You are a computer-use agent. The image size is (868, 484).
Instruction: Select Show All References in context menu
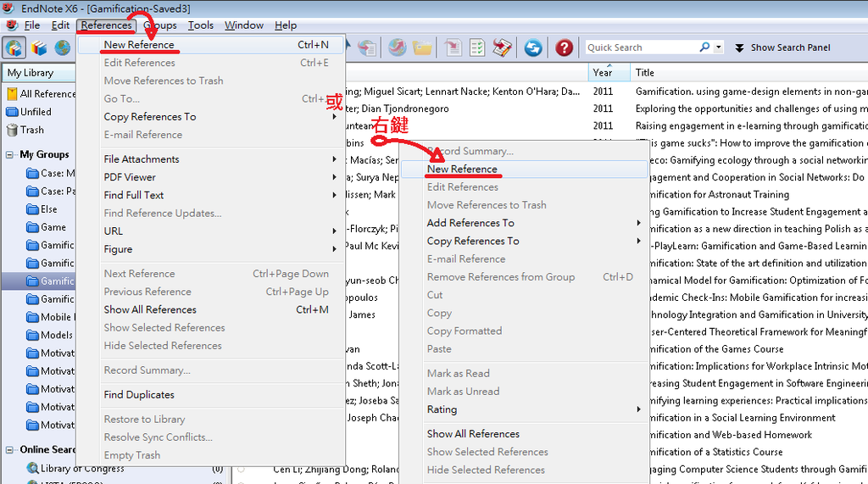[x=524, y=434]
